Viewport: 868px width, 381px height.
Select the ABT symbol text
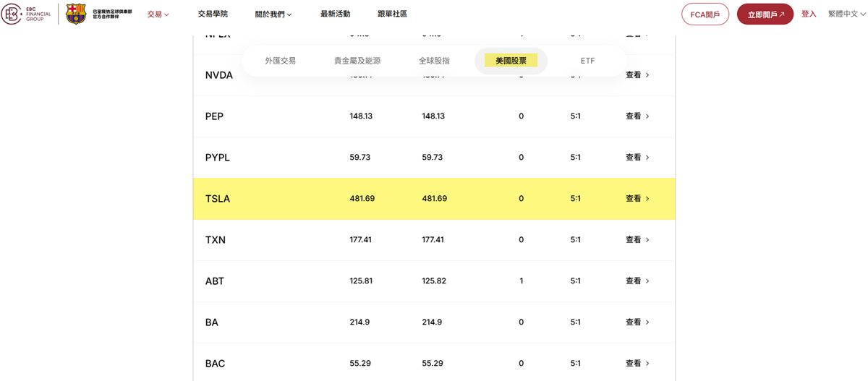[x=215, y=281]
